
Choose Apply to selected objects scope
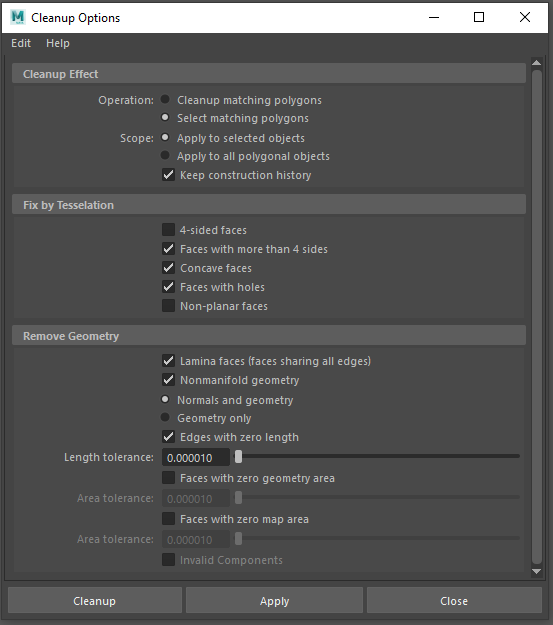click(x=165, y=138)
